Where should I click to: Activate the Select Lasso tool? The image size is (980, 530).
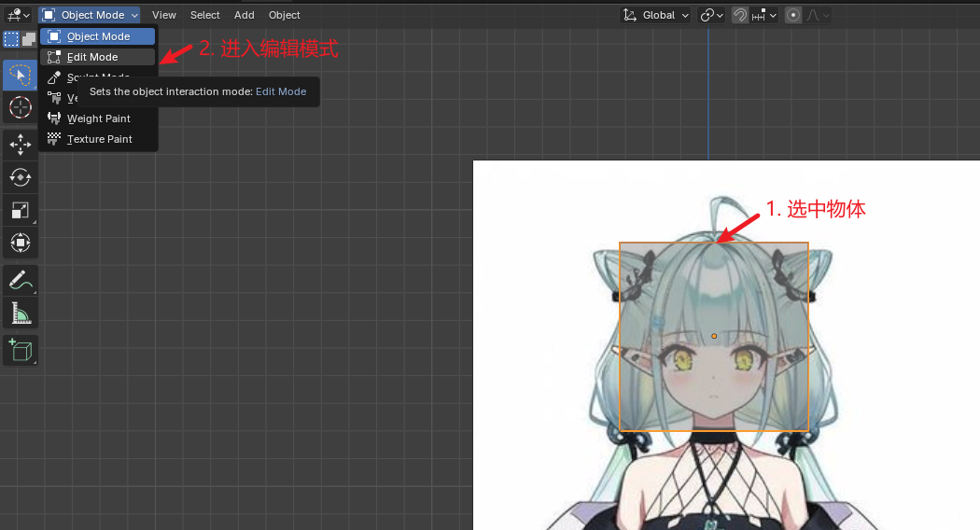[20, 76]
